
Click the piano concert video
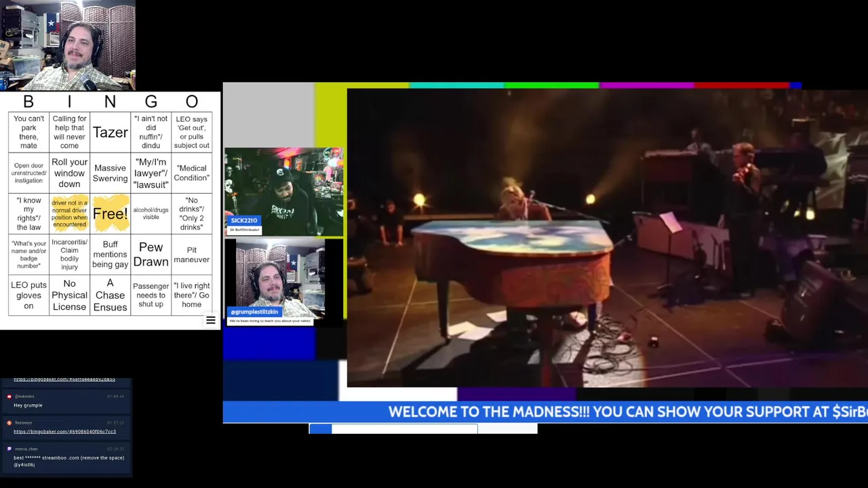click(x=607, y=237)
